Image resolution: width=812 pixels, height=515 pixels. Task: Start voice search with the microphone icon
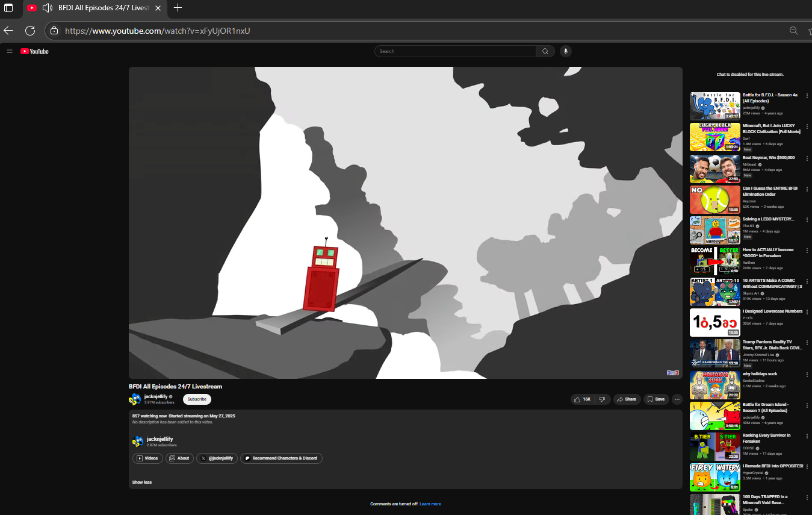tap(565, 51)
